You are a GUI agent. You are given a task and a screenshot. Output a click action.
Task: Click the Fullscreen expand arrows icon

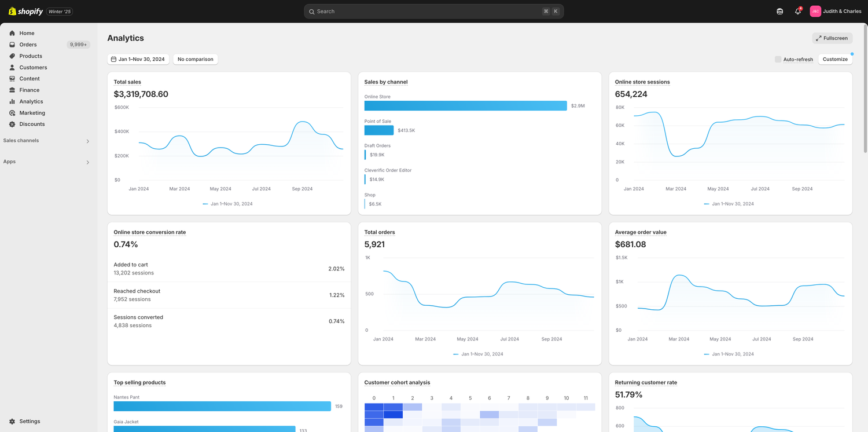[819, 38]
